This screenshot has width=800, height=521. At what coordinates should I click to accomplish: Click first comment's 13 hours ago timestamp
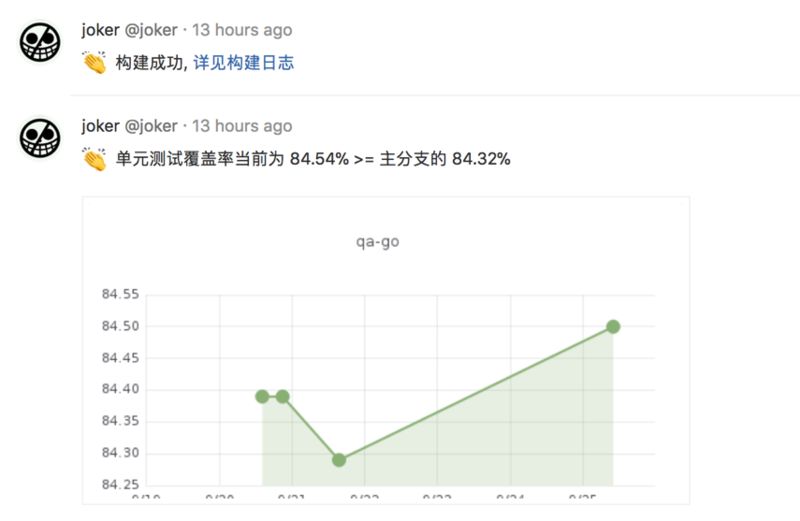pyautogui.click(x=242, y=30)
